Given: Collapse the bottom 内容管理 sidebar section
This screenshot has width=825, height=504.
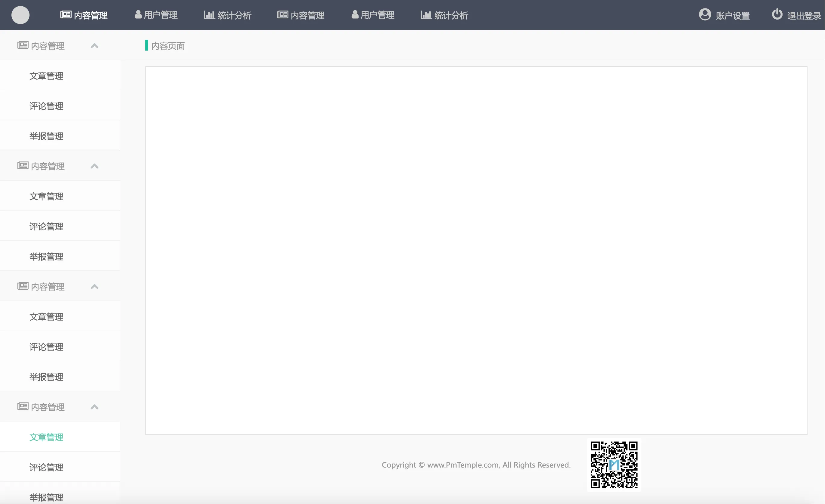Looking at the screenshot, I should coord(95,407).
